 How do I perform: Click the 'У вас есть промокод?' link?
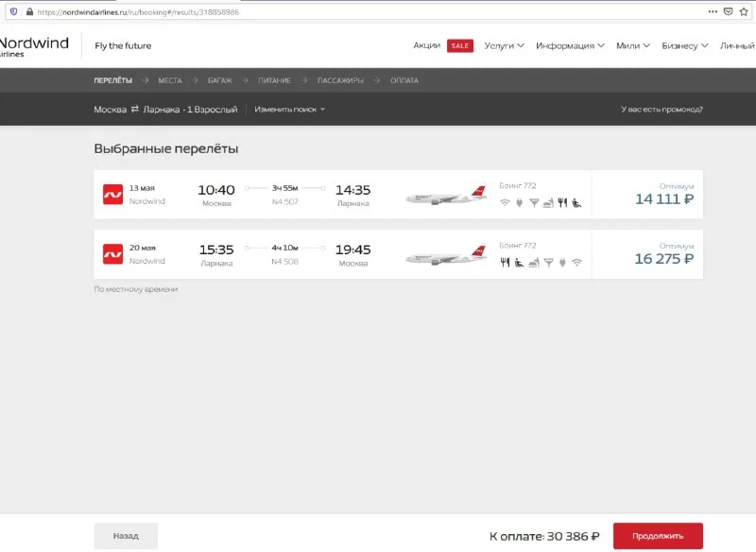point(661,110)
